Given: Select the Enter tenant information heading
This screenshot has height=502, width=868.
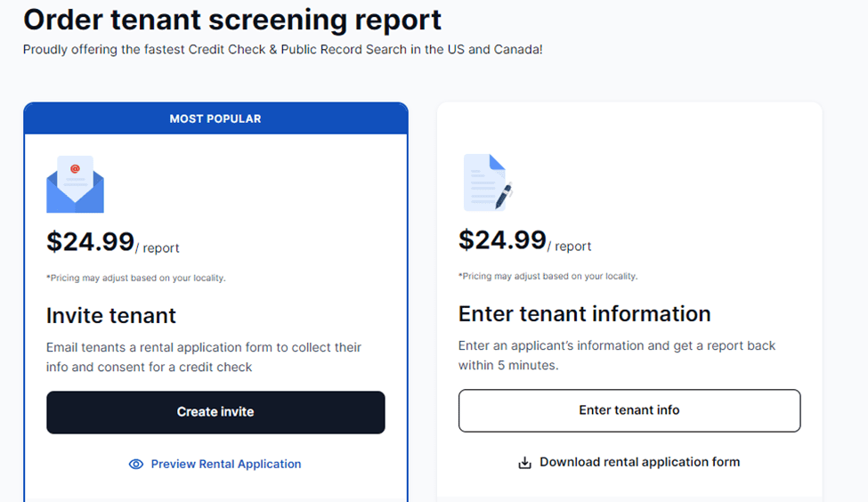Looking at the screenshot, I should tap(584, 313).
